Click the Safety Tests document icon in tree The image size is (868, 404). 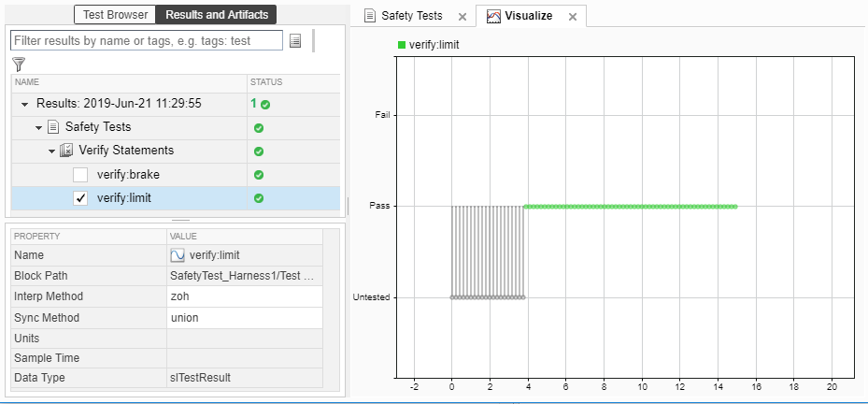[x=53, y=127]
